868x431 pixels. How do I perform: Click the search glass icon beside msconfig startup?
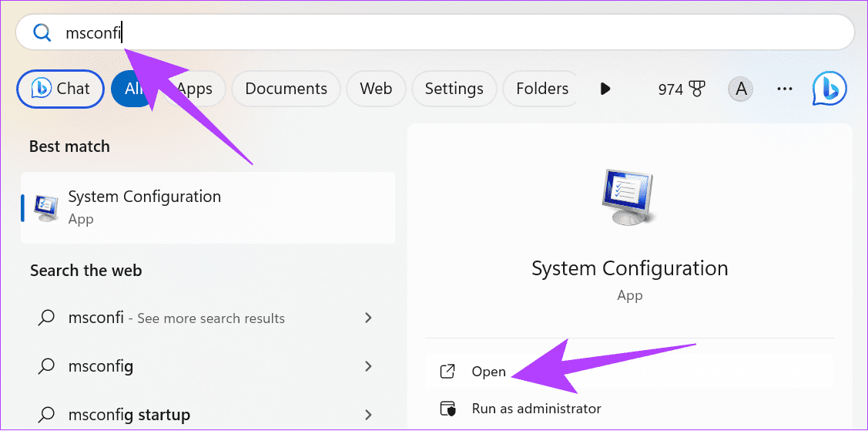pos(47,414)
